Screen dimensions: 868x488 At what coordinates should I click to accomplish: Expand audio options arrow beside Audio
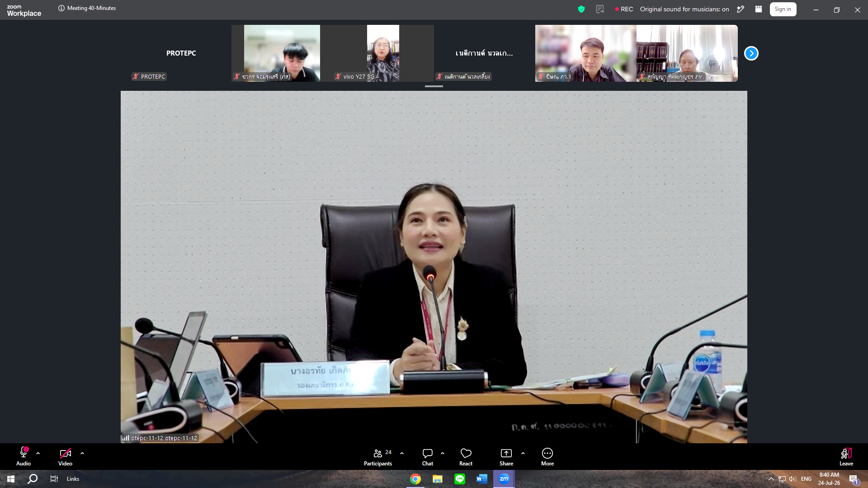coord(38,453)
